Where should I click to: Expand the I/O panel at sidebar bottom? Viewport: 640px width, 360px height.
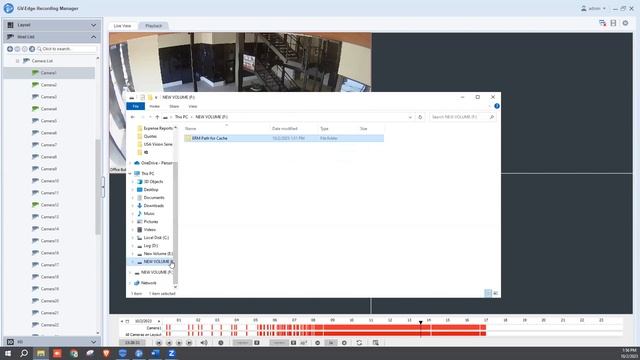[93, 342]
